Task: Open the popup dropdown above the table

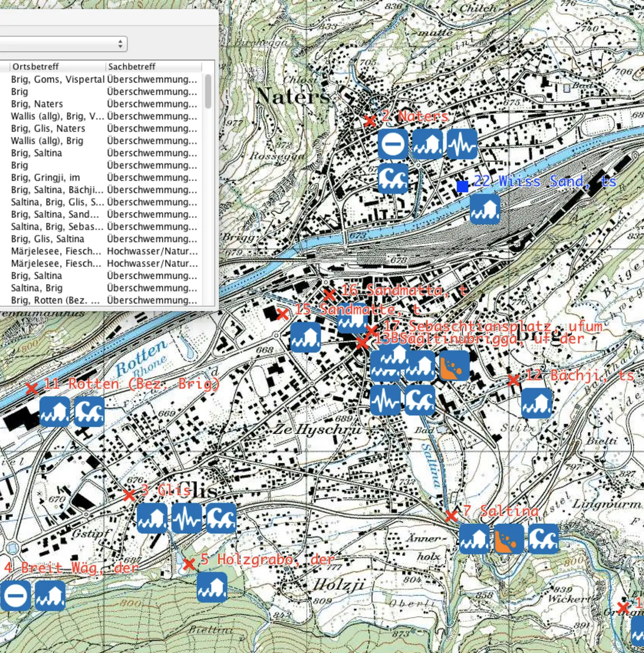Action: (63, 44)
